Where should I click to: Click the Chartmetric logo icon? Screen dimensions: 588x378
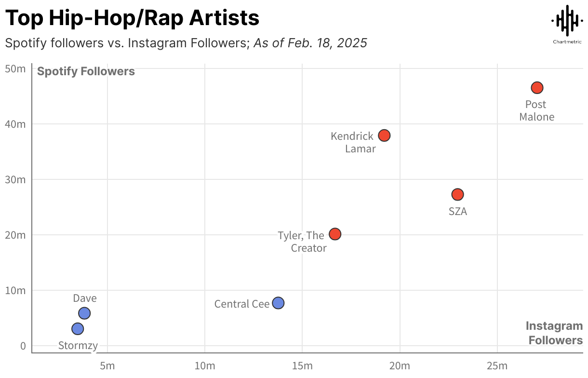coord(566,21)
